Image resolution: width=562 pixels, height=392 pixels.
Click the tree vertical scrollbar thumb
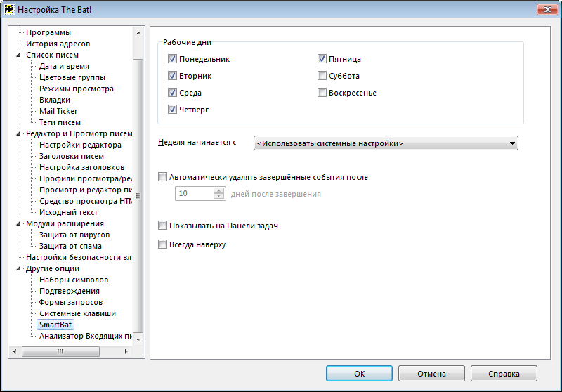pos(138,195)
